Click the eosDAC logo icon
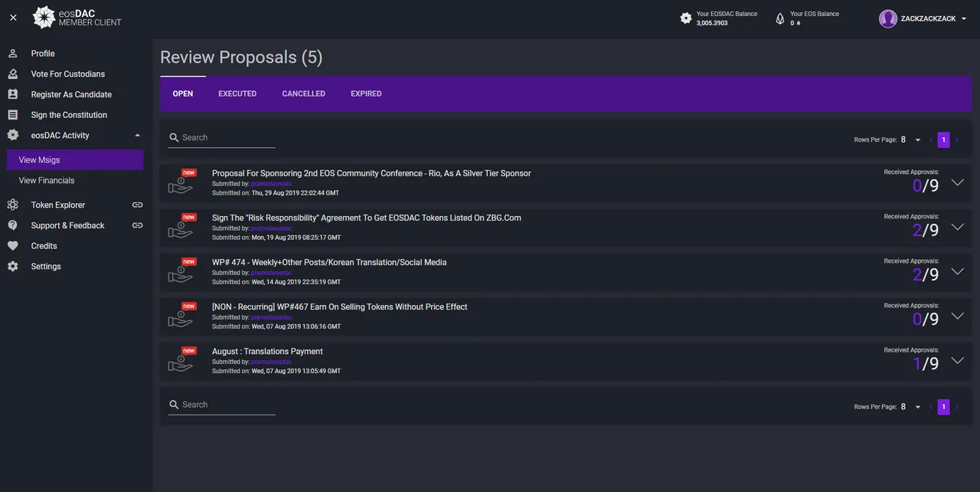980x492 pixels. [x=44, y=18]
